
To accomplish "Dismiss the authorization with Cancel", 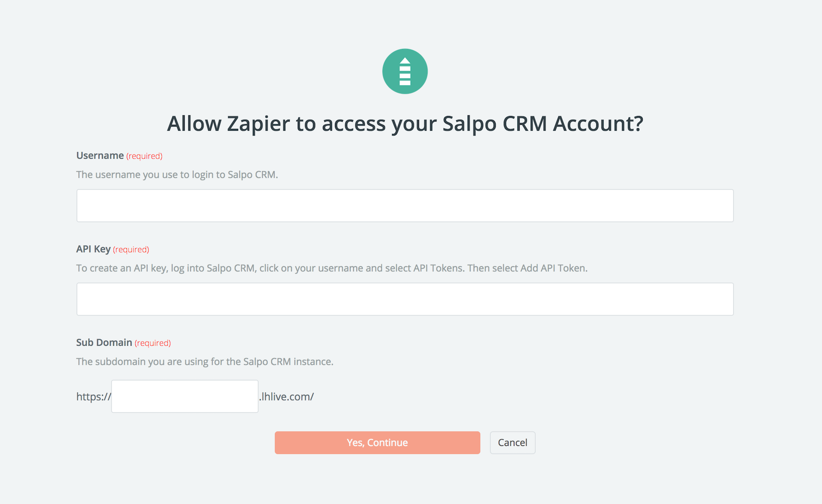I will tap(512, 443).
